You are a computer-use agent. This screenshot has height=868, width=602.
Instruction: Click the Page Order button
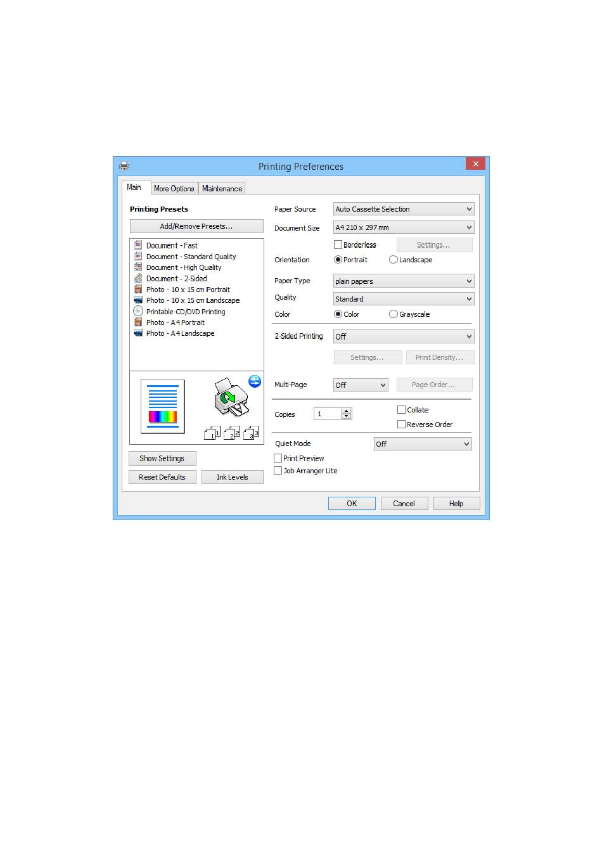click(434, 385)
